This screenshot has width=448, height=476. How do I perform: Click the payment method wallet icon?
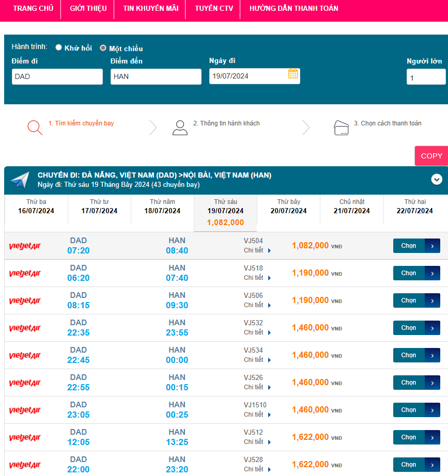click(x=342, y=128)
